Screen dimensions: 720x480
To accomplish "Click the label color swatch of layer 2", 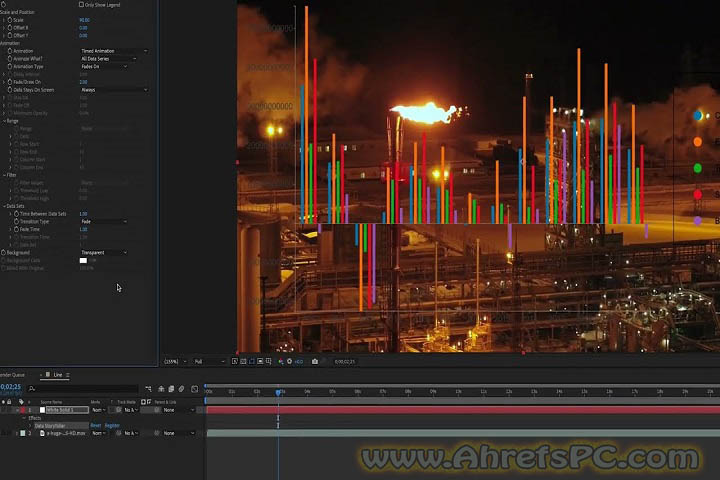I will pyautogui.click(x=22, y=433).
